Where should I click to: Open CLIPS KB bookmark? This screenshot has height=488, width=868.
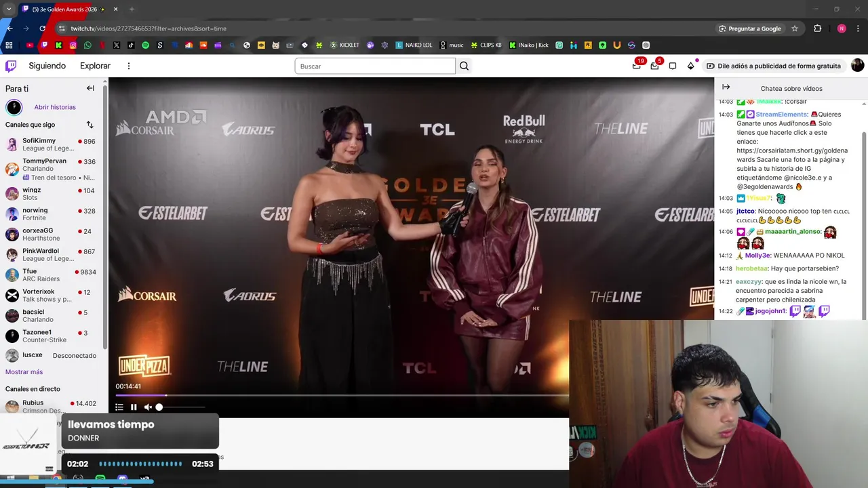tap(486, 45)
